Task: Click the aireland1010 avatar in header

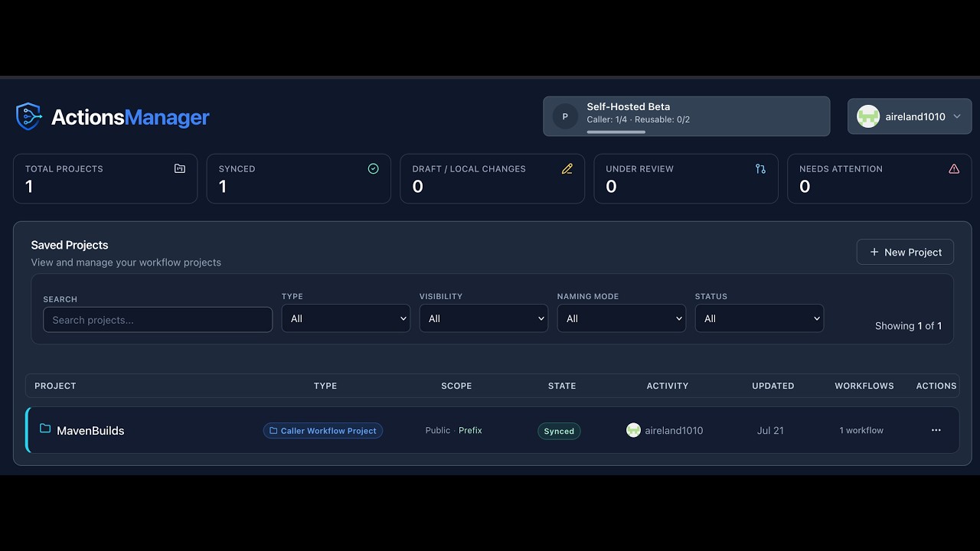Action: tap(868, 116)
